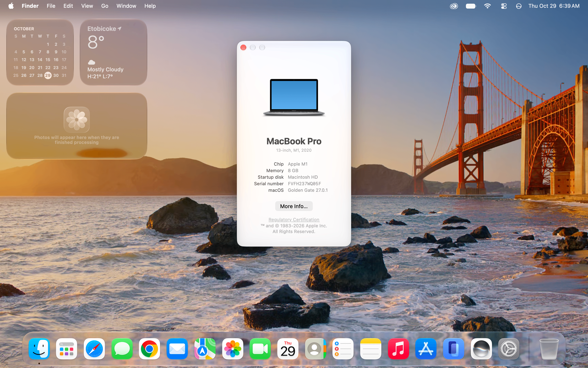Open the Go menu
The height and width of the screenshot is (368, 588).
pyautogui.click(x=105, y=6)
